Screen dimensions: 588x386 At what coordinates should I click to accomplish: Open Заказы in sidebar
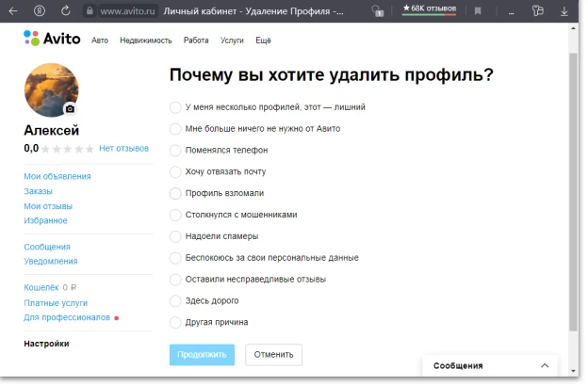pyautogui.click(x=38, y=191)
